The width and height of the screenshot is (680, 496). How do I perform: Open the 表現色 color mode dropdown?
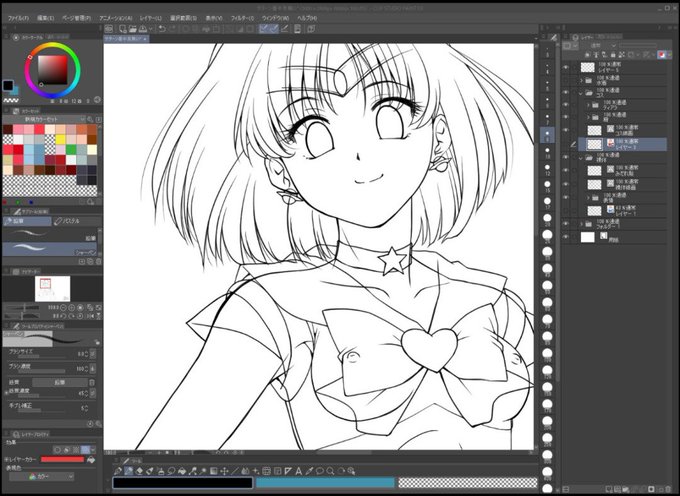[x=41, y=476]
